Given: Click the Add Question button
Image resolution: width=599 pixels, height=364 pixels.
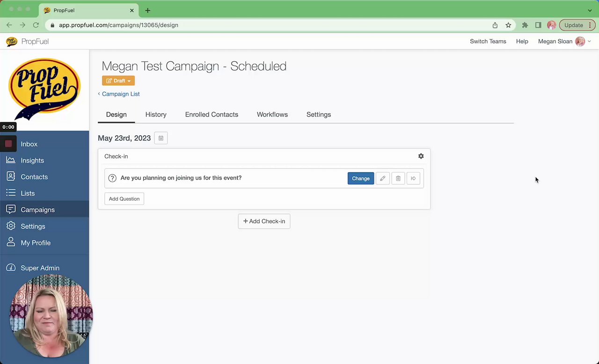Looking at the screenshot, I should (x=124, y=199).
